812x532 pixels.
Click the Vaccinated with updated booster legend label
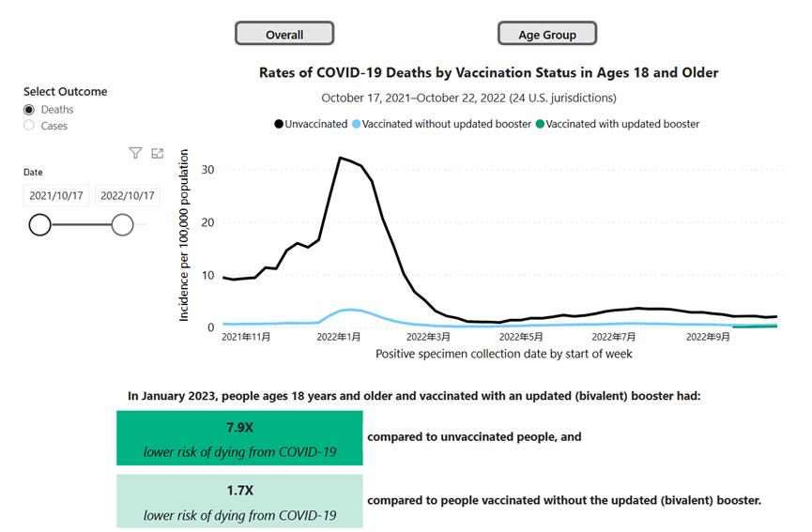pos(622,124)
